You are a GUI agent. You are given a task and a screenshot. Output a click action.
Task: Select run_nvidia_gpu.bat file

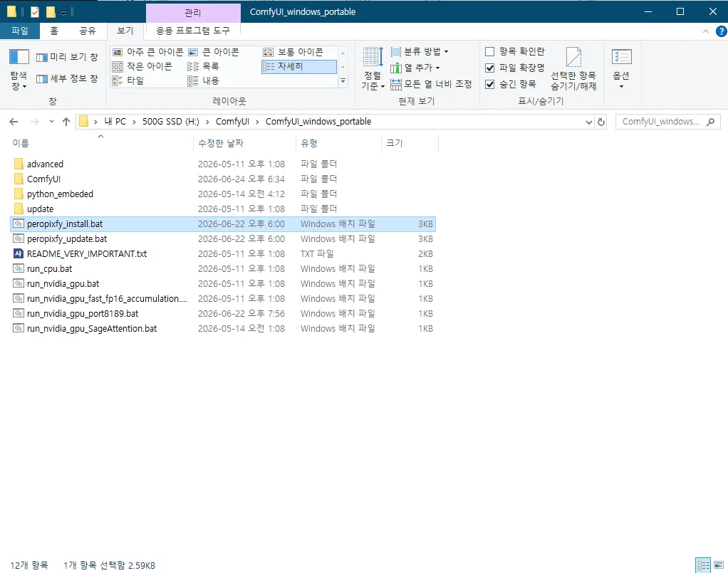[x=222, y=283]
